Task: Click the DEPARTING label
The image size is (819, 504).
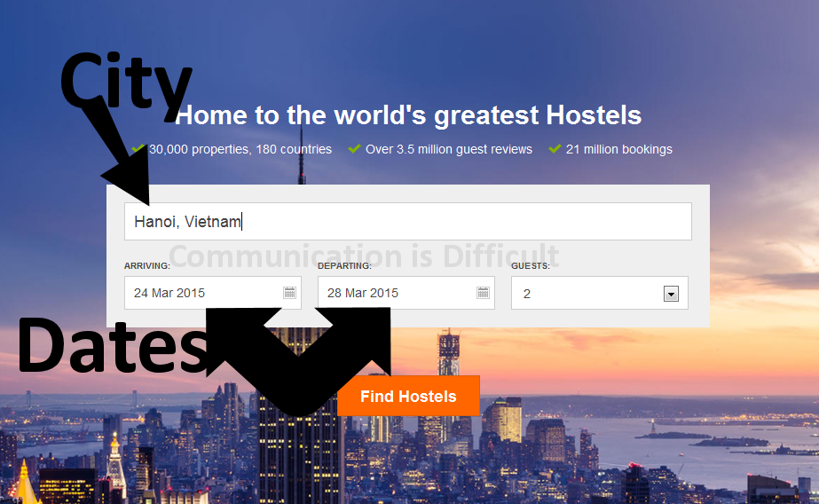Action: click(x=345, y=266)
